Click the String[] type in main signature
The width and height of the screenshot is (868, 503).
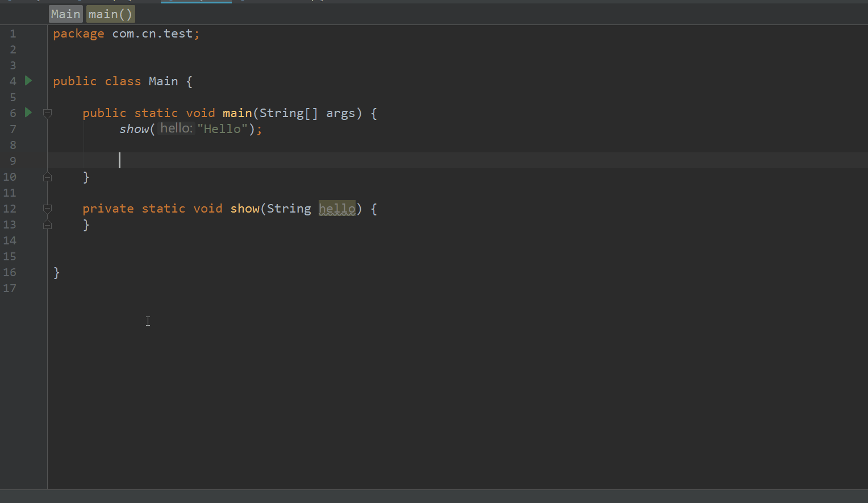pos(289,113)
